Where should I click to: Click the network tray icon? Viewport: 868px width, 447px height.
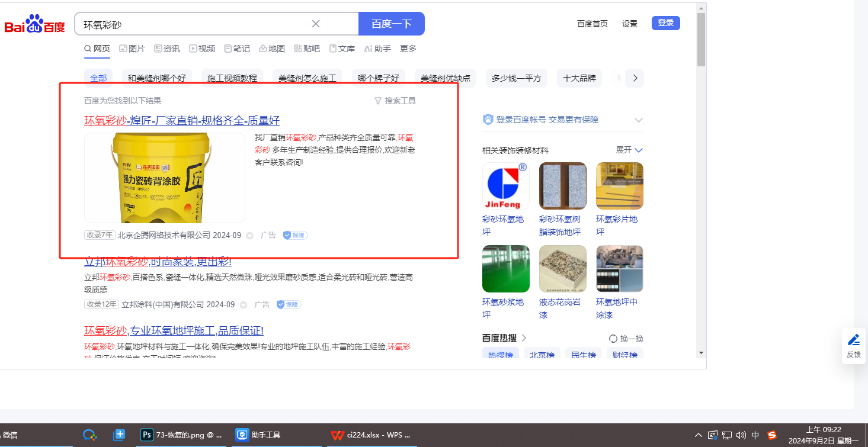727,435
